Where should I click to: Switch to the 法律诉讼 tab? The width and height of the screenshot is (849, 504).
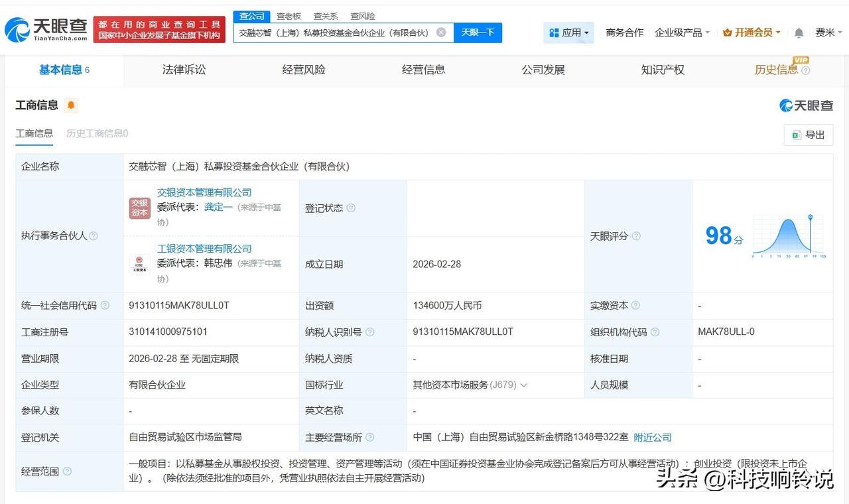184,69
